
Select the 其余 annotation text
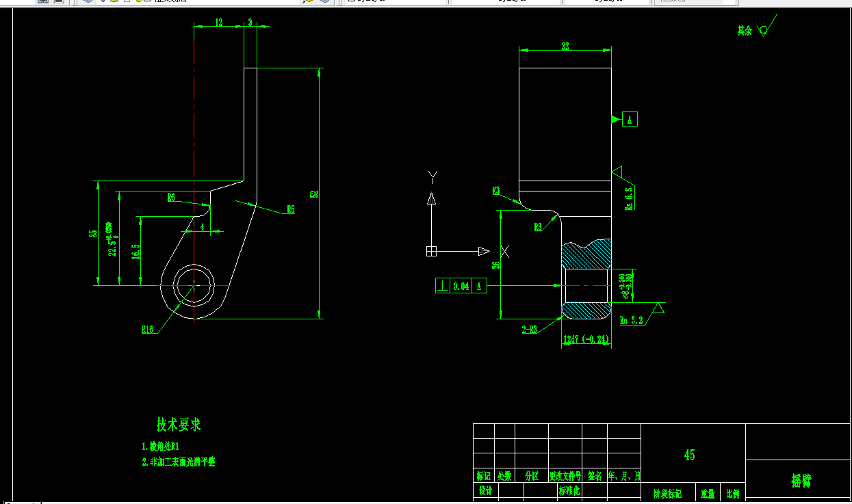pyautogui.click(x=745, y=31)
